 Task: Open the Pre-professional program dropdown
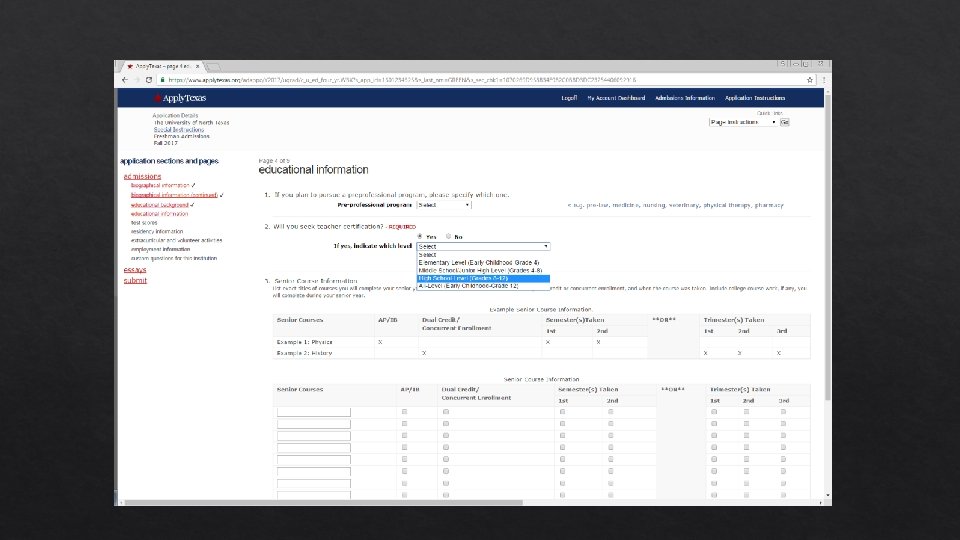click(x=444, y=205)
